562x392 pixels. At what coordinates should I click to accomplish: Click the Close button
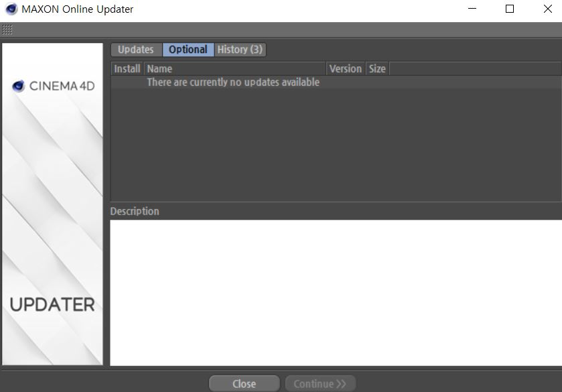[x=244, y=384]
